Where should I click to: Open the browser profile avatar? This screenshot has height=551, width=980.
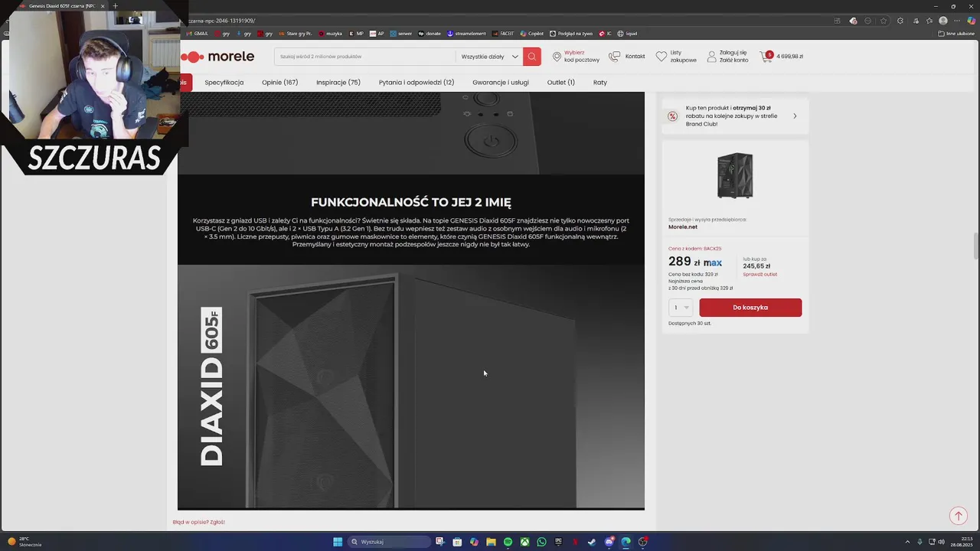click(x=943, y=21)
